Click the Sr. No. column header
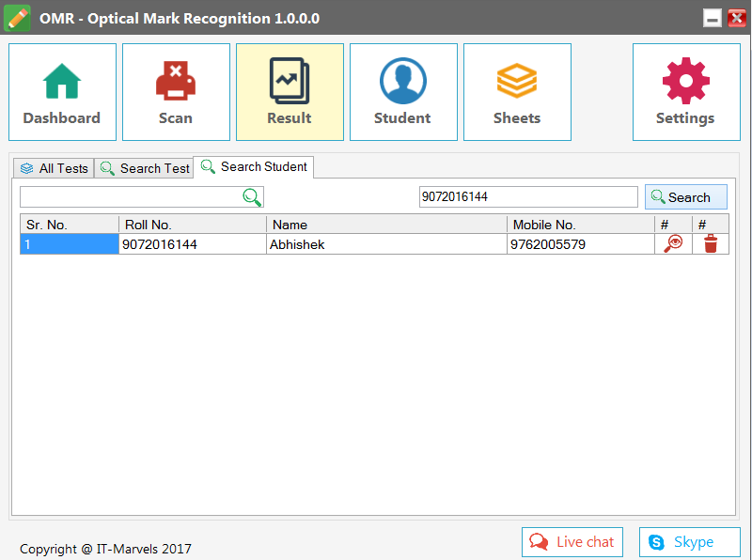752x560 pixels. (70, 225)
